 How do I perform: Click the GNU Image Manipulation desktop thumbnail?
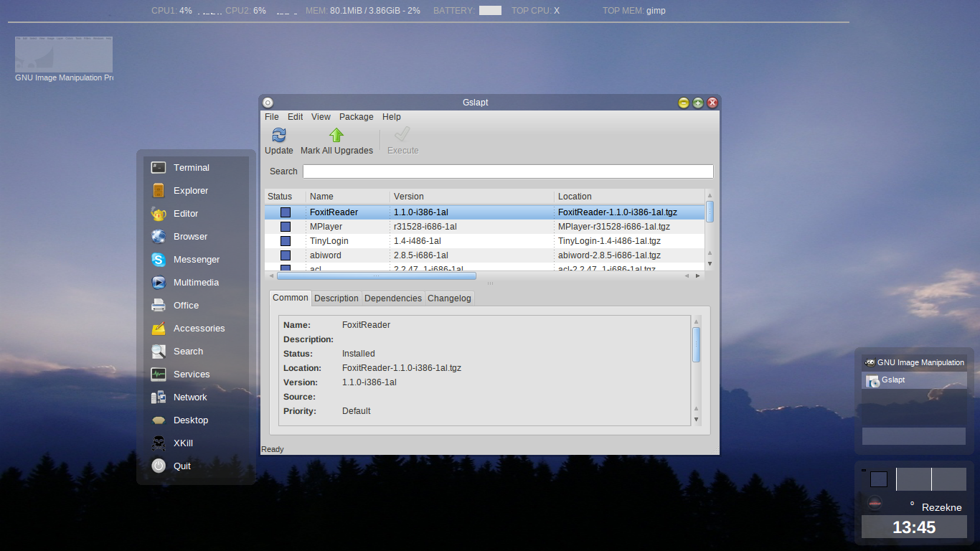[64, 55]
